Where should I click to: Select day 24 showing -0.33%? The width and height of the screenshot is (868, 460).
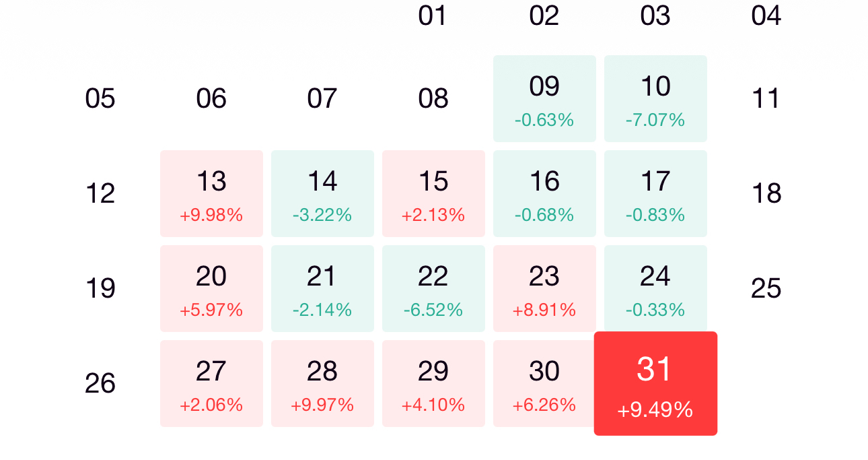tap(655, 289)
